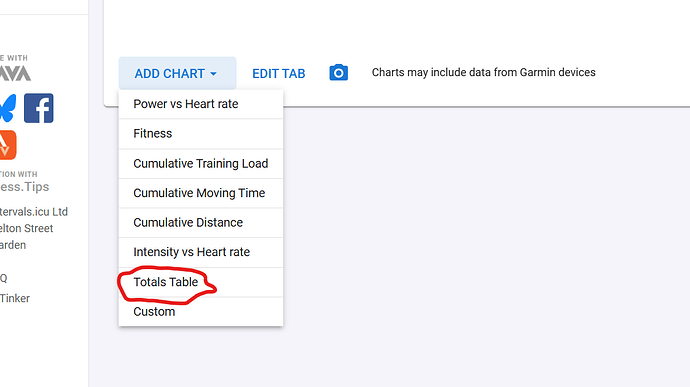The width and height of the screenshot is (690, 387).
Task: Open the Bluesky butterfly icon
Action: [x=7, y=108]
